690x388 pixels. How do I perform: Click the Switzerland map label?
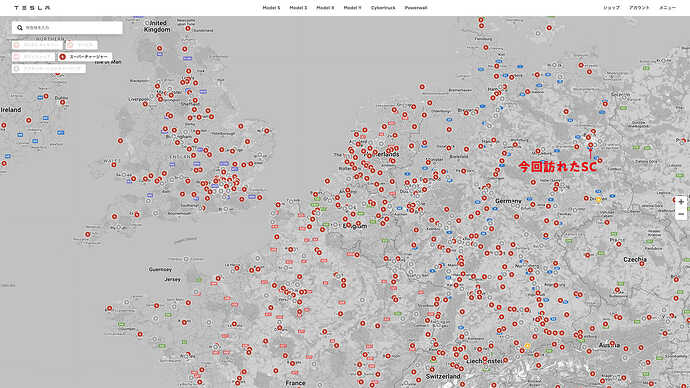pyautogui.click(x=443, y=377)
